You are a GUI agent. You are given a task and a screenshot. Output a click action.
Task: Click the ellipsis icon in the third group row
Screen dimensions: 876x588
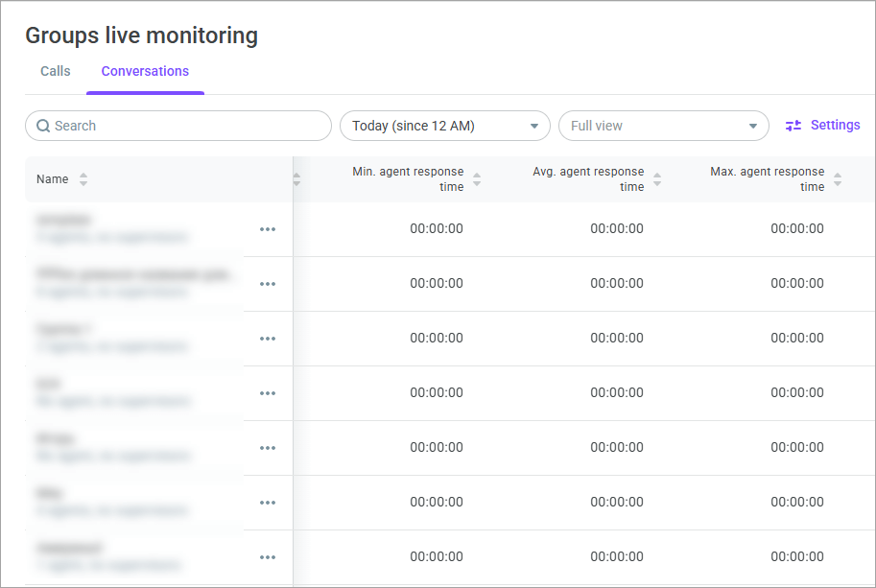pos(268,339)
